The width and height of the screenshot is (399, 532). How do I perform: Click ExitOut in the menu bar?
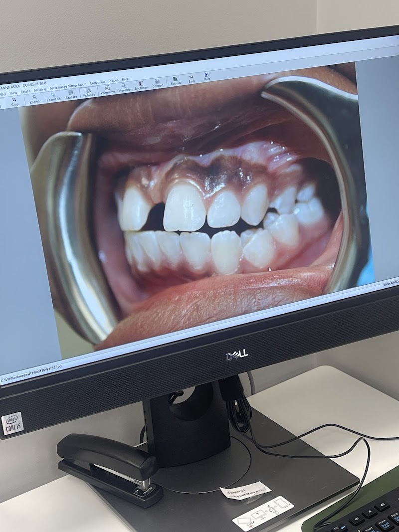(113, 81)
